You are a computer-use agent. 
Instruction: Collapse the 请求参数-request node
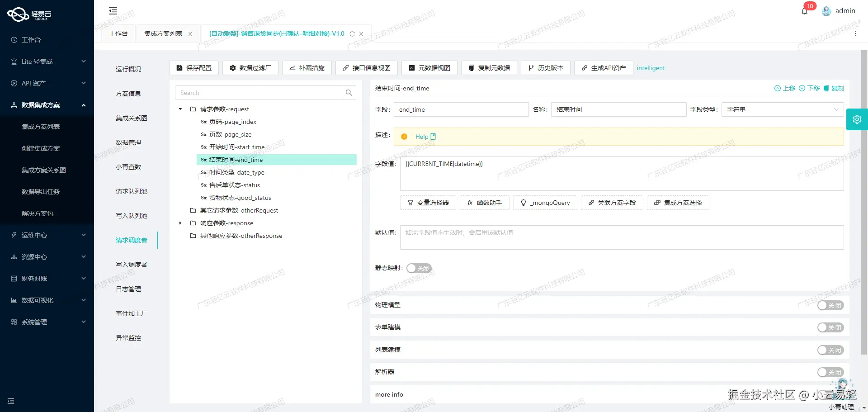point(180,109)
